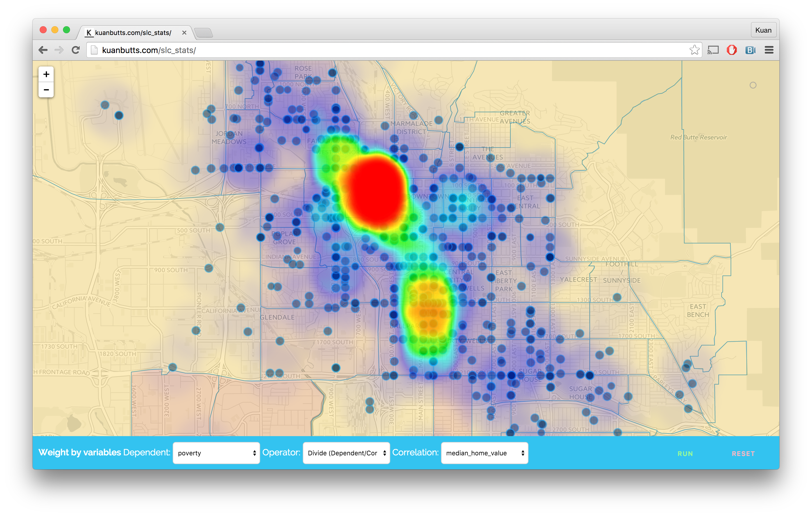
Task: Open the Dependent poverty dropdown
Action: (216, 453)
